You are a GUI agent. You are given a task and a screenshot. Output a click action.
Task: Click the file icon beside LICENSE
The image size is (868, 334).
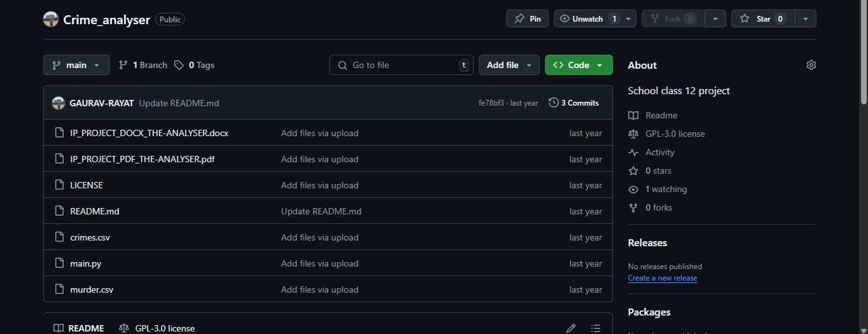(59, 185)
